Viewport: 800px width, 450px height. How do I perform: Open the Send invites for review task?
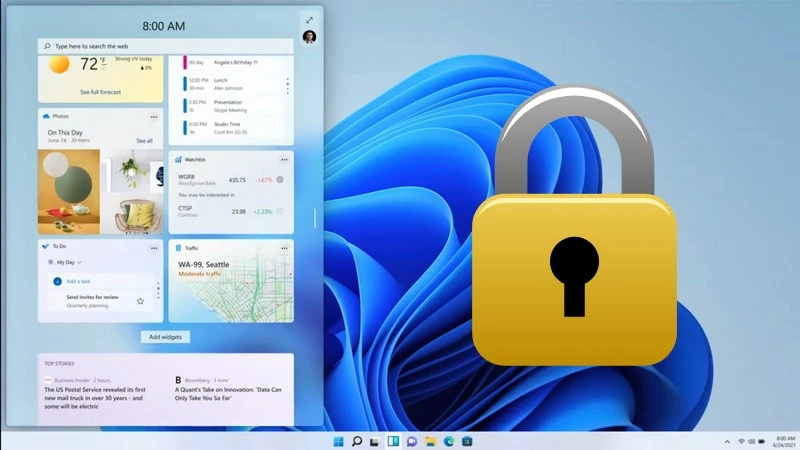[92, 301]
